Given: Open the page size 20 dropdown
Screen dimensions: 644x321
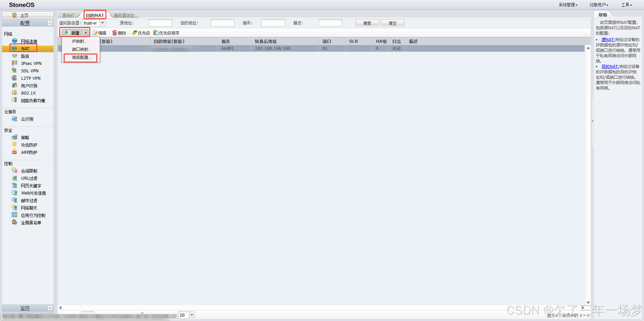Looking at the screenshot, I should tap(192, 315).
